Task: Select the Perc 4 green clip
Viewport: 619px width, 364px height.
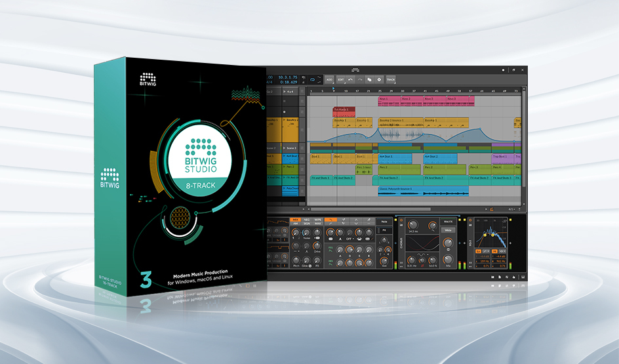Action: (x=503, y=169)
